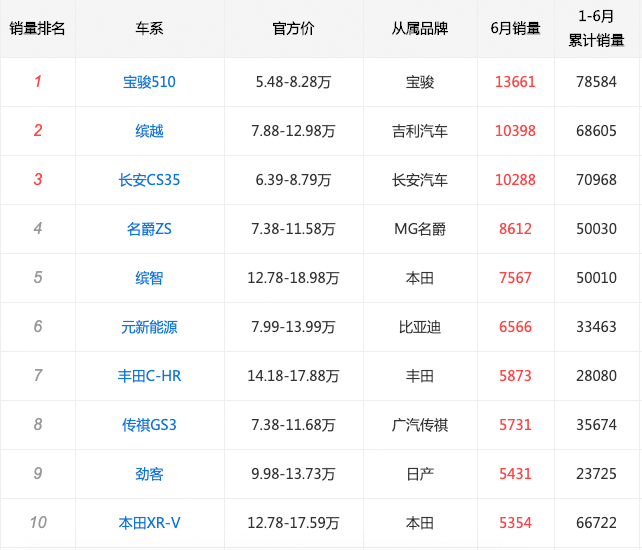Click cumulative sales value 50010
This screenshot has height=550, width=642.
click(596, 278)
